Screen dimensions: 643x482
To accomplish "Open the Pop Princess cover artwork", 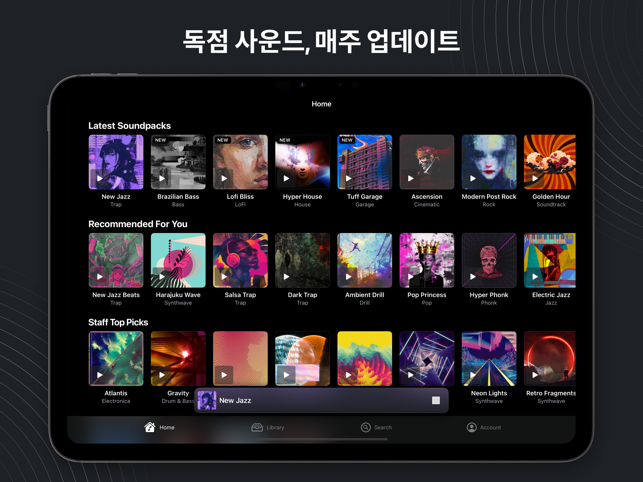I will (x=427, y=260).
